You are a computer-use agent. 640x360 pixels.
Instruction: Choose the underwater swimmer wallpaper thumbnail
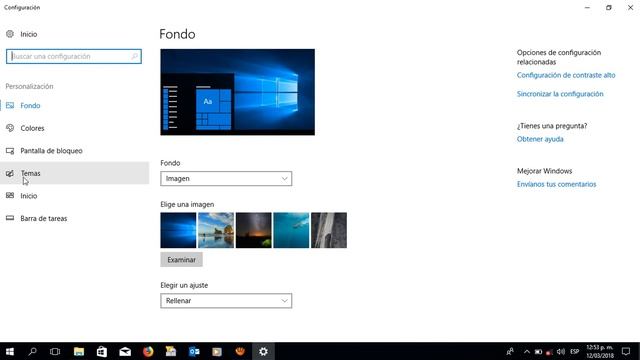(291, 230)
